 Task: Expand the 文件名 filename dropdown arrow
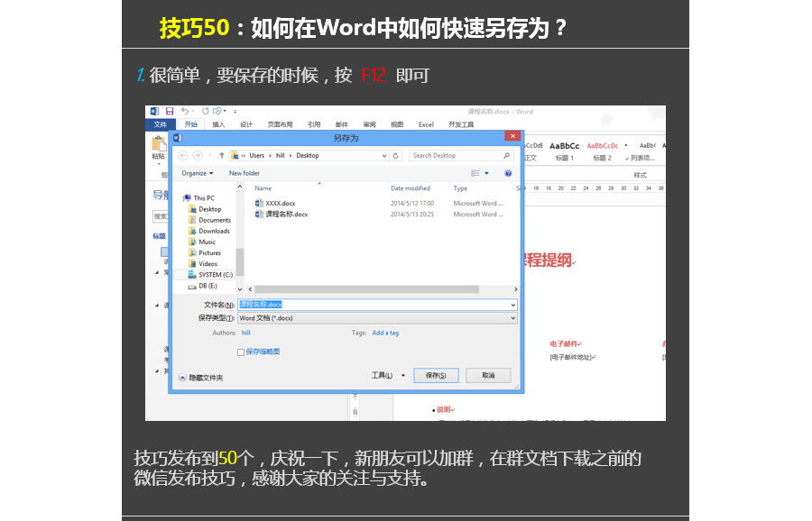pyautogui.click(x=512, y=305)
